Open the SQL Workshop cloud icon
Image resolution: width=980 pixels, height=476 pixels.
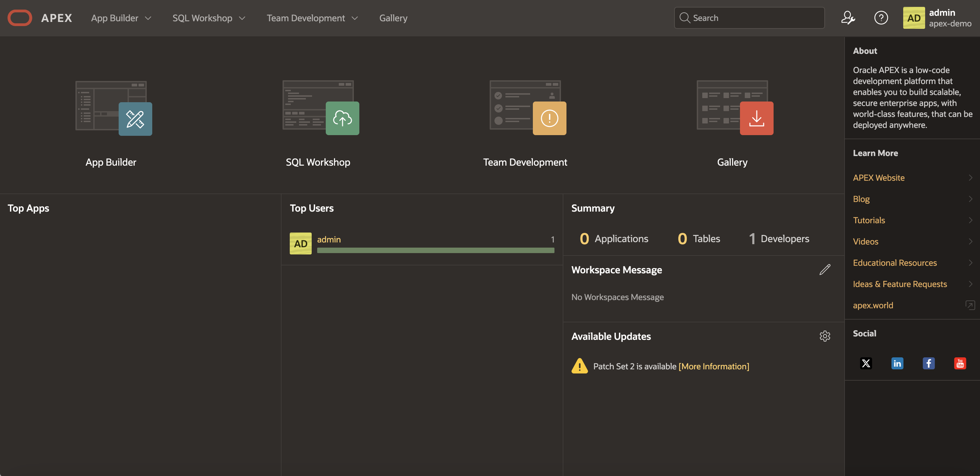pyautogui.click(x=342, y=118)
